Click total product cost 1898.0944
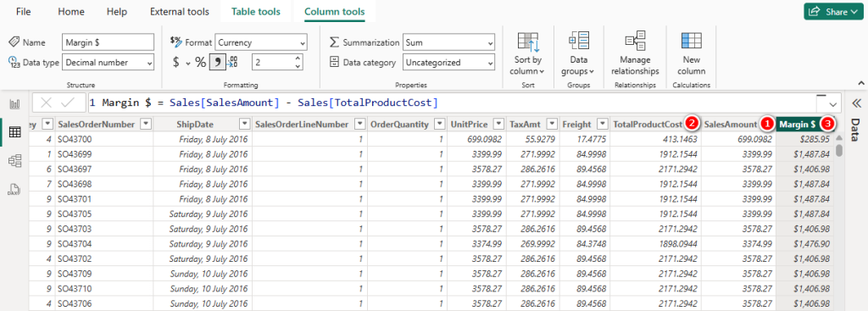This screenshot has height=311, width=868. click(x=678, y=243)
